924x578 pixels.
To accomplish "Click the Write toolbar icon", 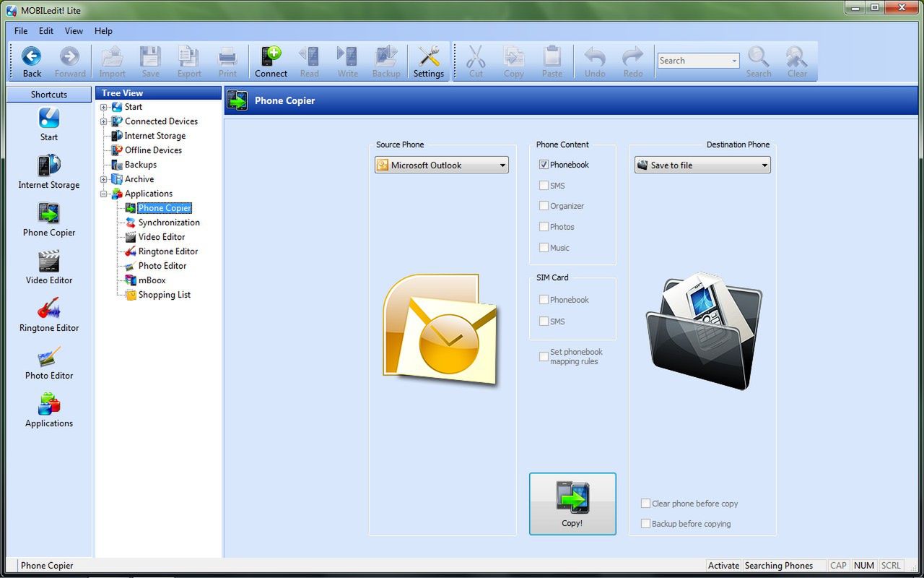I will 347,61.
